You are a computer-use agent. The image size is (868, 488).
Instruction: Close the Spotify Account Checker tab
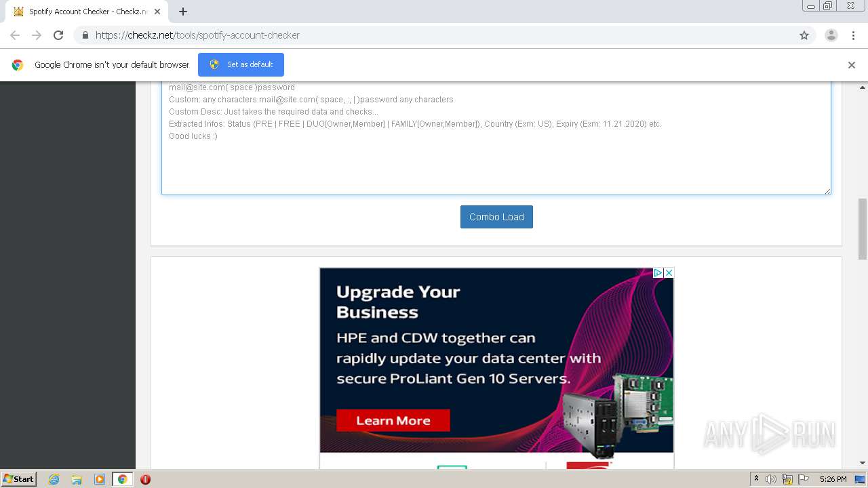pyautogui.click(x=157, y=12)
